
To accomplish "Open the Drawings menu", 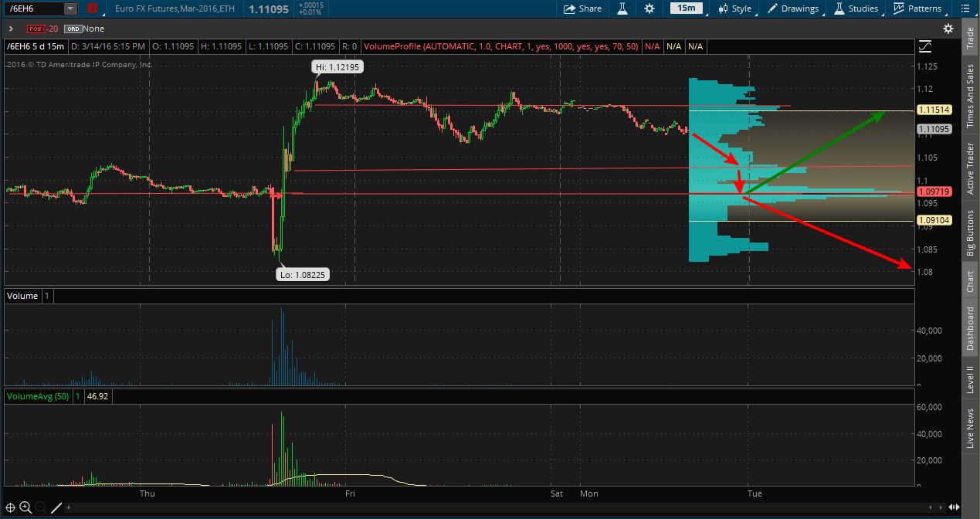I will pyautogui.click(x=793, y=8).
